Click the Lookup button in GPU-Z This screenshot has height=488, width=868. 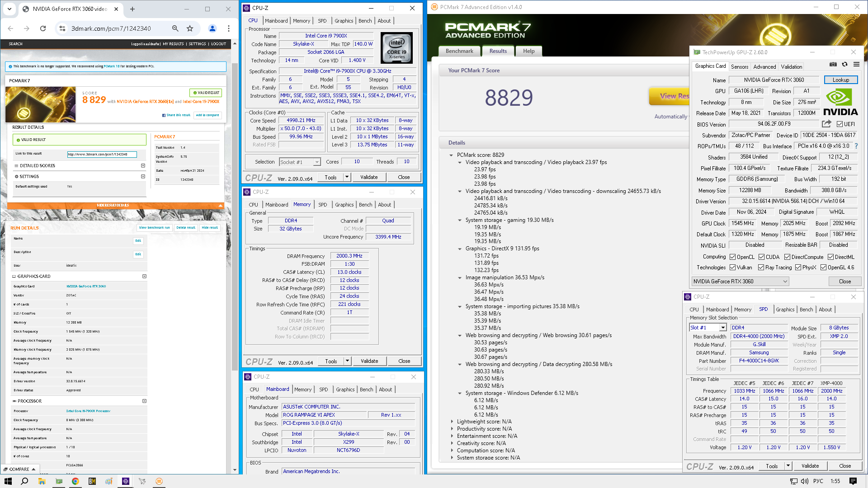click(x=841, y=80)
